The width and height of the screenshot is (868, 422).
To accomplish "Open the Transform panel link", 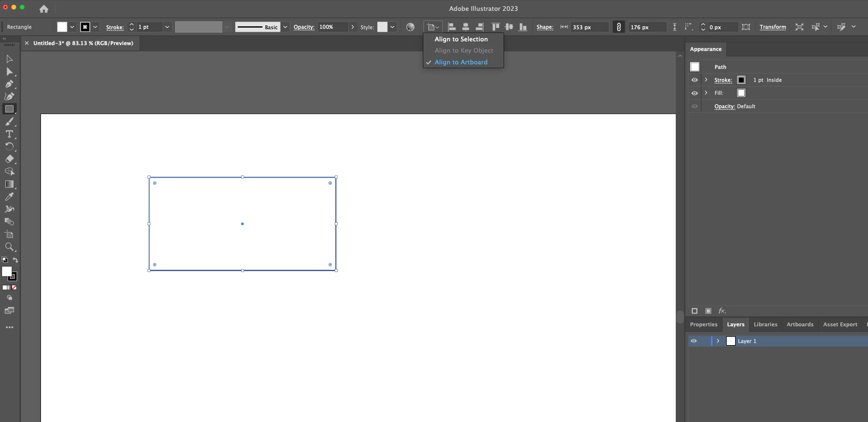I will point(773,27).
